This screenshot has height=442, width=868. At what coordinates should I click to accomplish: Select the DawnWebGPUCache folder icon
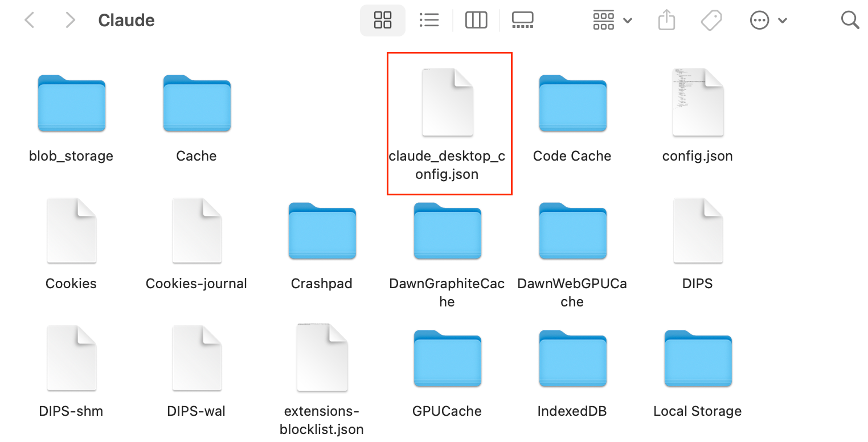572,231
